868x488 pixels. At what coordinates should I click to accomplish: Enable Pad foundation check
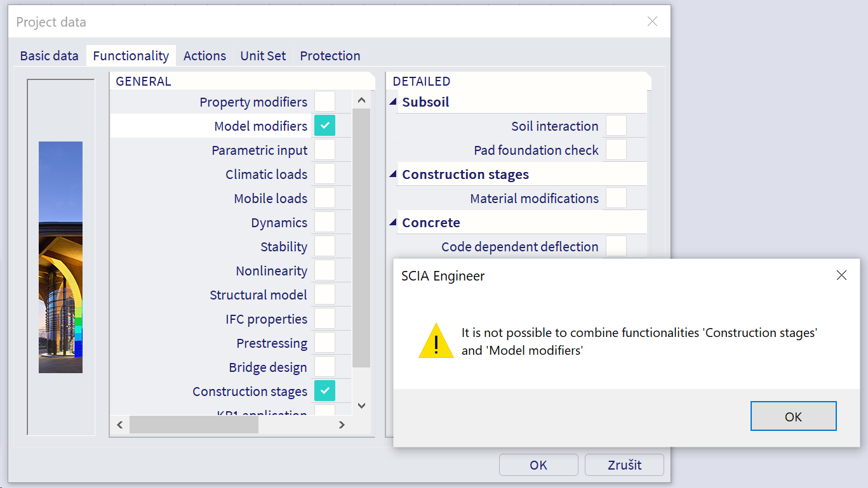[x=616, y=150]
